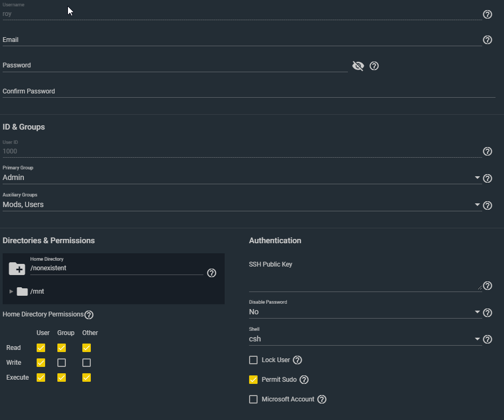Click into the Email input field
Viewport: 504px width, 420px height.
point(242,40)
